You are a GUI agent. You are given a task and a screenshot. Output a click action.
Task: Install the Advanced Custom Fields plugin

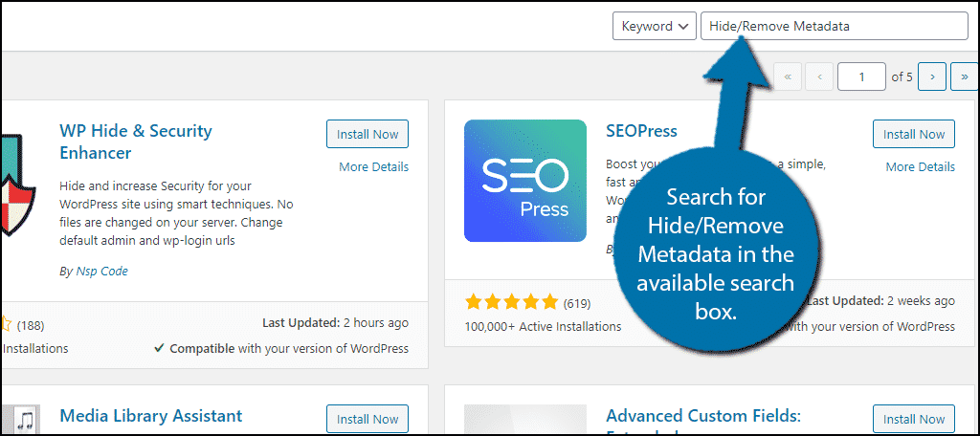[914, 419]
